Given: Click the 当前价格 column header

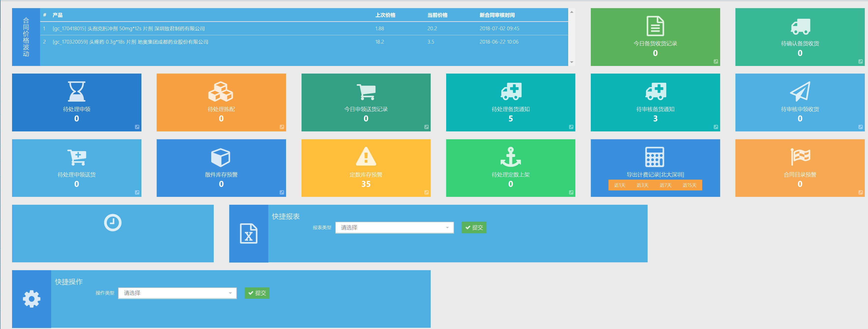Looking at the screenshot, I should (x=437, y=15).
